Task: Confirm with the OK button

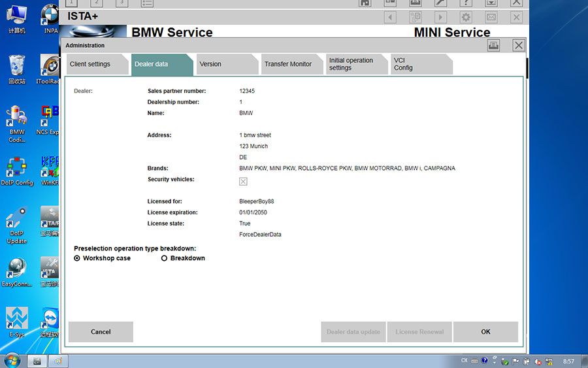Action: pos(485,331)
